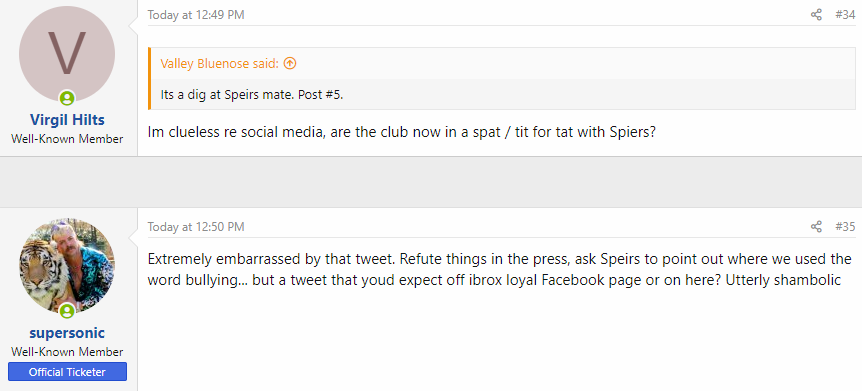Jump to quoted post via orange arrow icon

point(290,63)
